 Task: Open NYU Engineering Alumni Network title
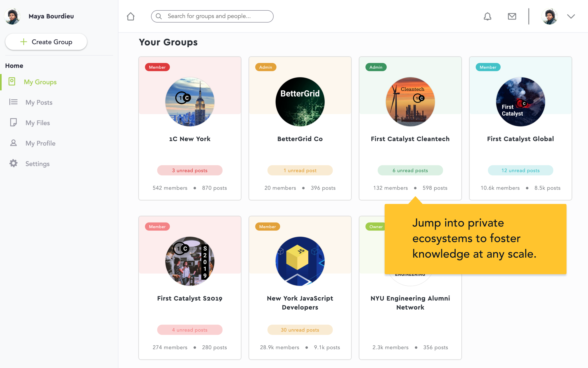coord(410,303)
